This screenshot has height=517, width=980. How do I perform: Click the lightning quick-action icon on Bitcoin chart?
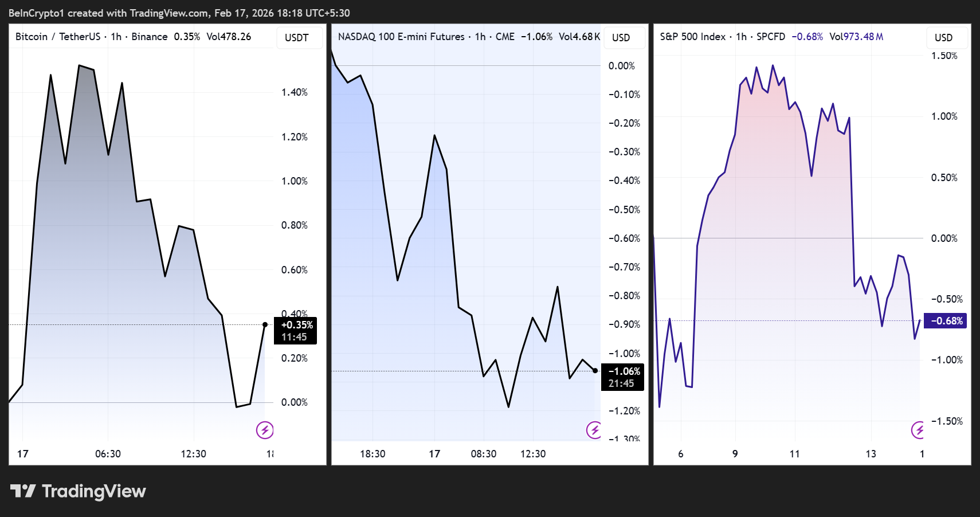pyautogui.click(x=265, y=429)
